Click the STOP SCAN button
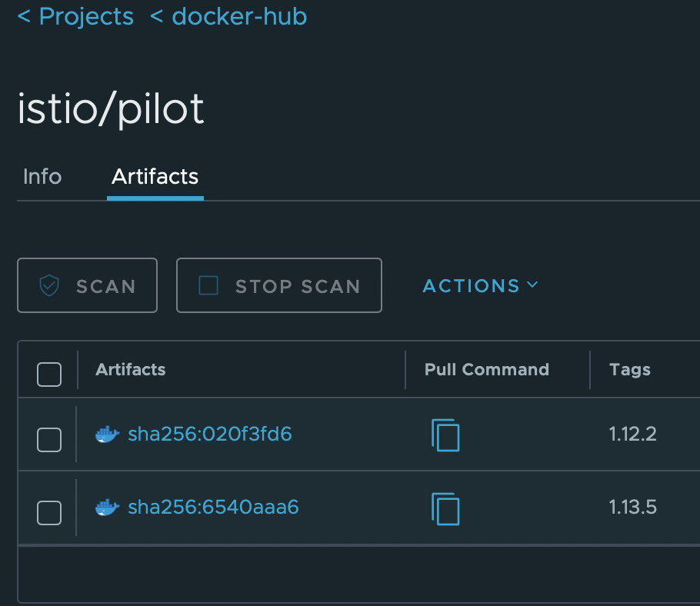The width and height of the screenshot is (700, 606). (279, 285)
